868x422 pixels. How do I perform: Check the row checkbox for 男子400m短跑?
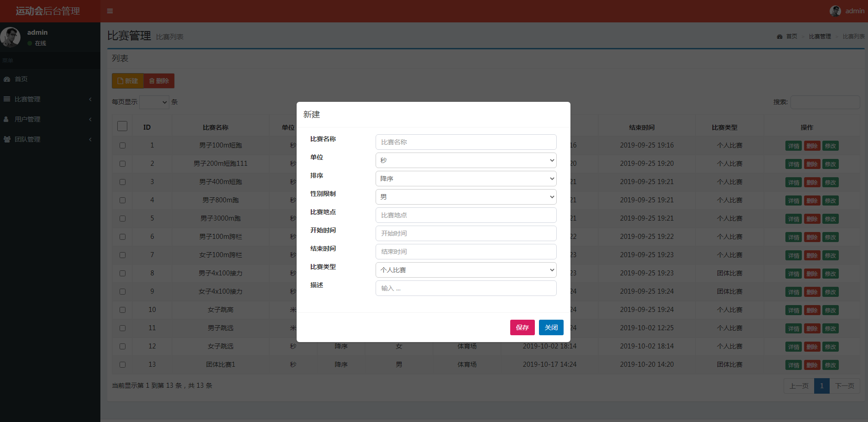tap(122, 182)
